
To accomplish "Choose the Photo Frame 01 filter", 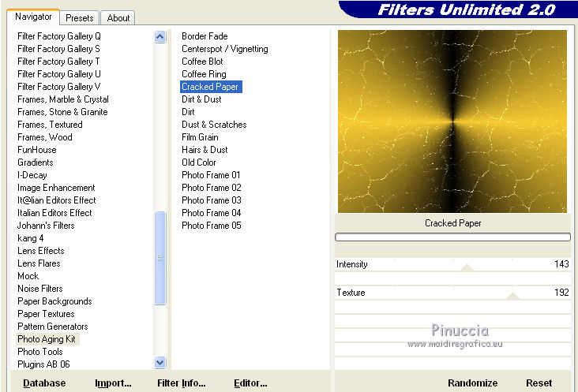I will pos(211,175).
